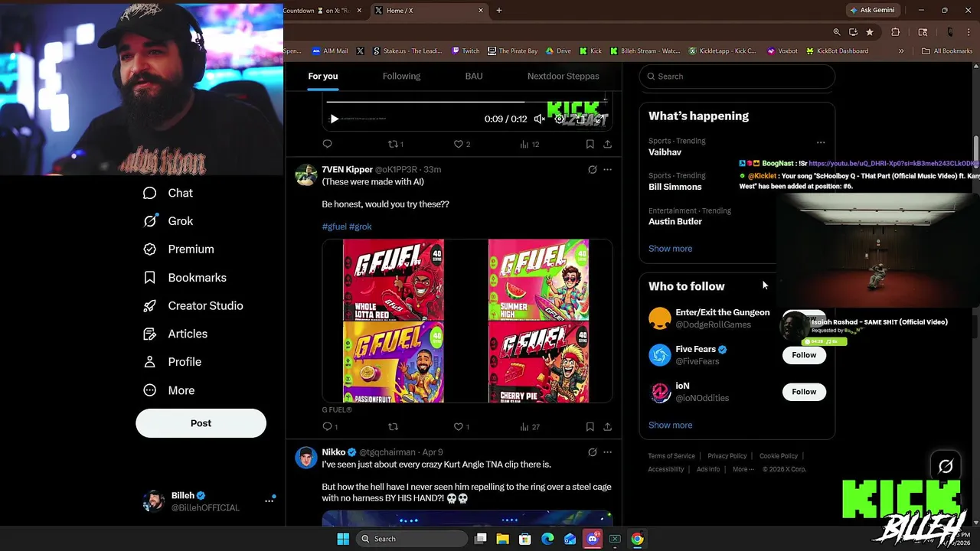
Task: Open Terms of Service link
Action: (x=671, y=456)
